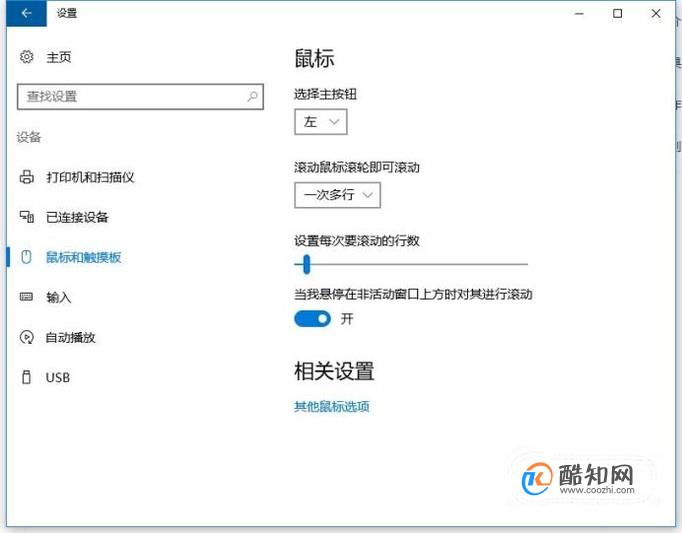Click the 相关设置 heading
682x533 pixels.
click(x=334, y=371)
